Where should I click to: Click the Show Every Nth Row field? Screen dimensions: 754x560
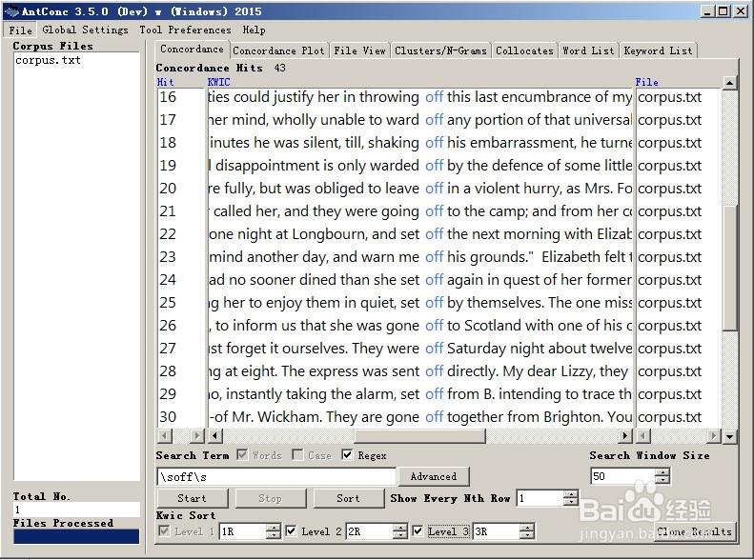coord(540,498)
